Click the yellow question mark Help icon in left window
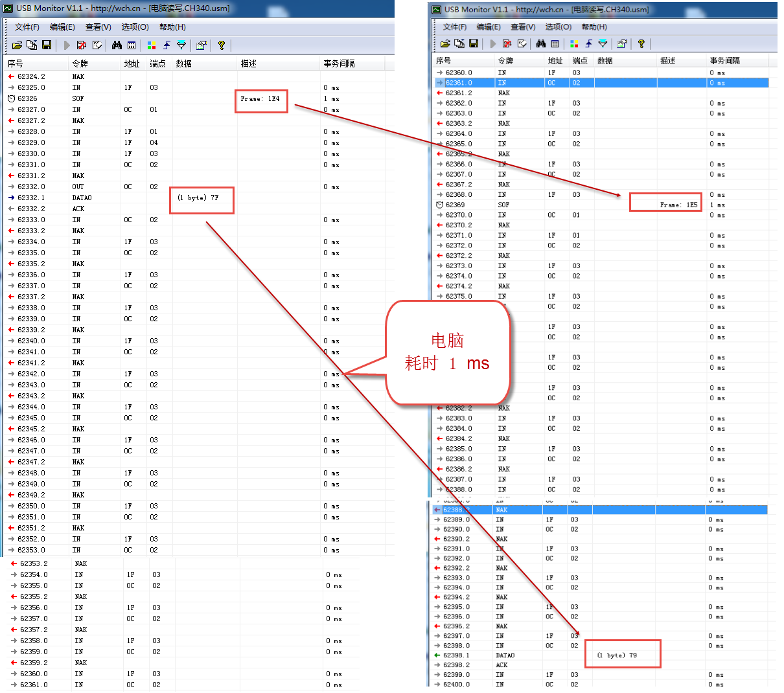The image size is (784, 693). 222,45
